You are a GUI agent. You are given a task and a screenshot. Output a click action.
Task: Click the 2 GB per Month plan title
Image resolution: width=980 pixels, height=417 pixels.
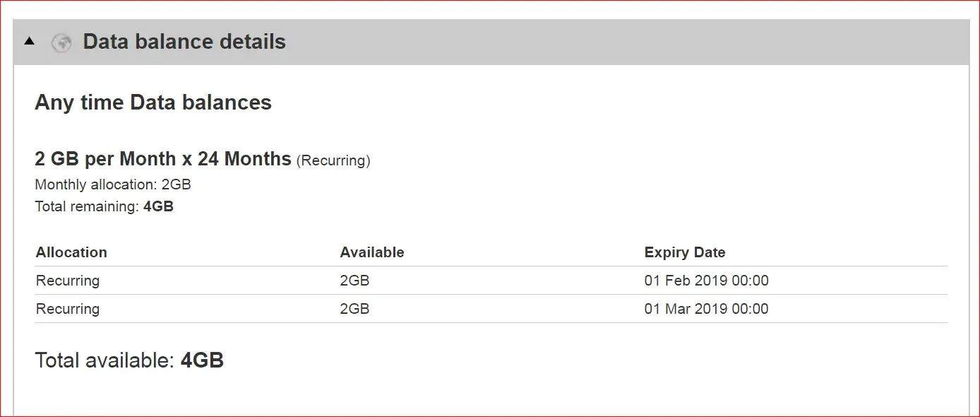(163, 158)
